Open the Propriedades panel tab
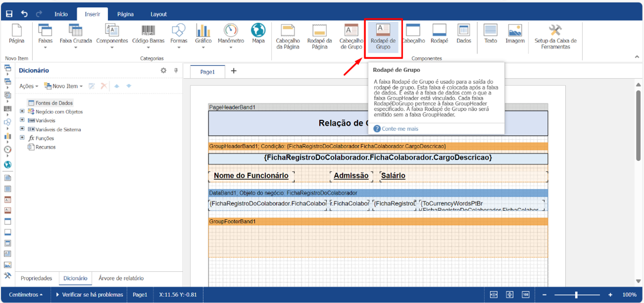The height and width of the screenshot is (303, 644). tap(37, 278)
